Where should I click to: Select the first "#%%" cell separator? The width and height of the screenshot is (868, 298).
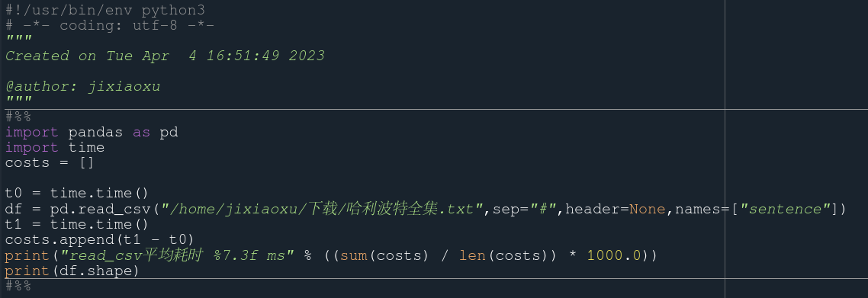18,117
